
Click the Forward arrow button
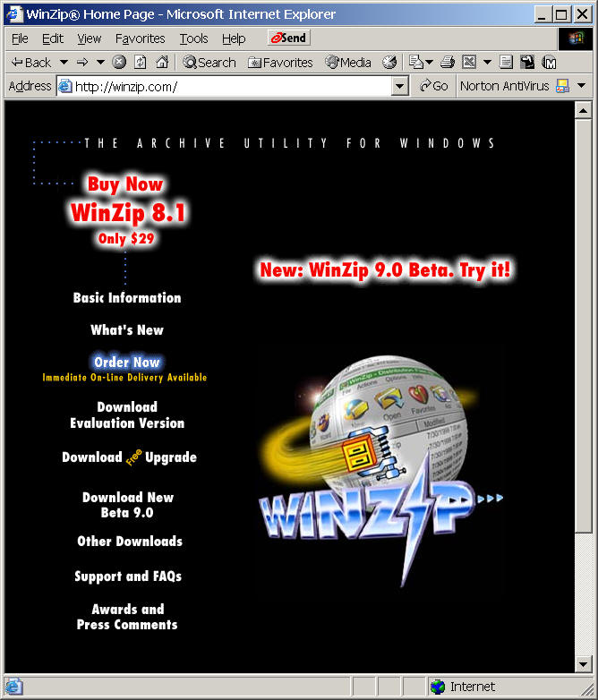[82, 63]
